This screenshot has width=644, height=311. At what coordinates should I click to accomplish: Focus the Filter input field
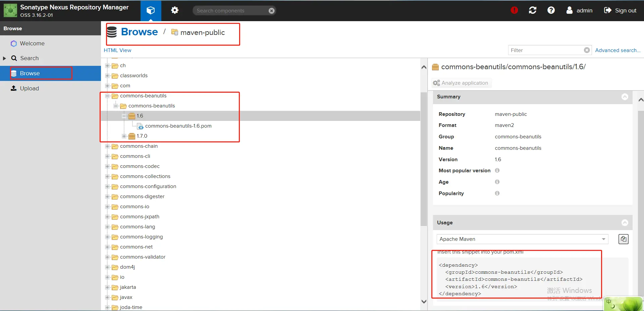click(x=546, y=50)
